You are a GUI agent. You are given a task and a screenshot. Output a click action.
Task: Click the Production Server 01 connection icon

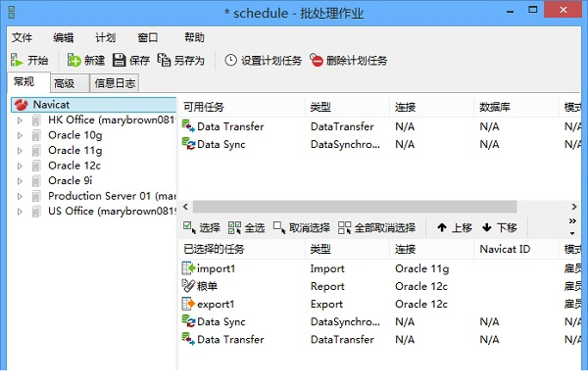click(x=36, y=196)
